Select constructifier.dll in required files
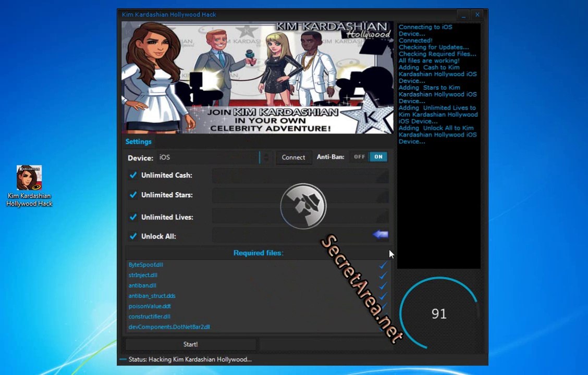Viewport: 588px width, 375px height. (149, 317)
